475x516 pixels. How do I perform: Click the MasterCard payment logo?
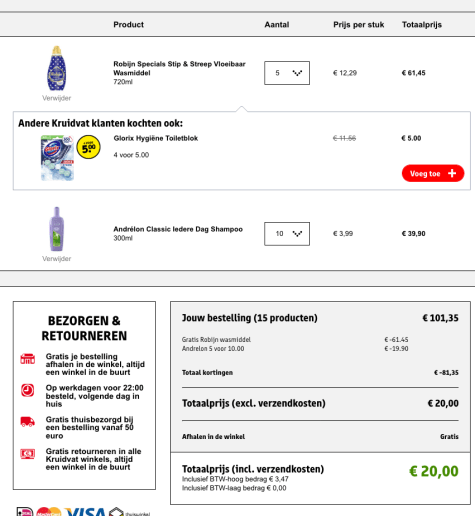click(49, 512)
